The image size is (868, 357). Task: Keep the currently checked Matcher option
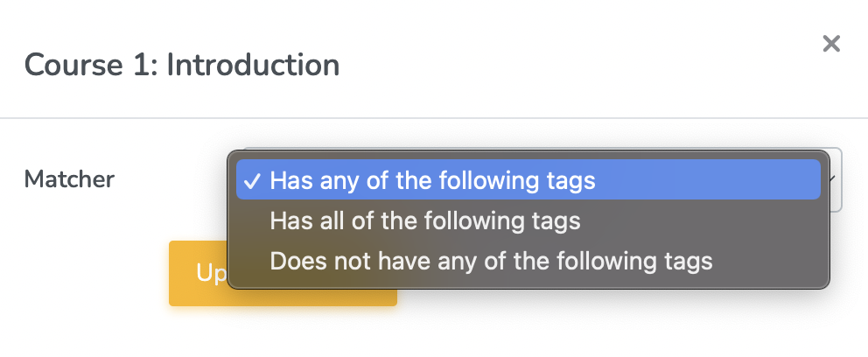pyautogui.click(x=432, y=180)
